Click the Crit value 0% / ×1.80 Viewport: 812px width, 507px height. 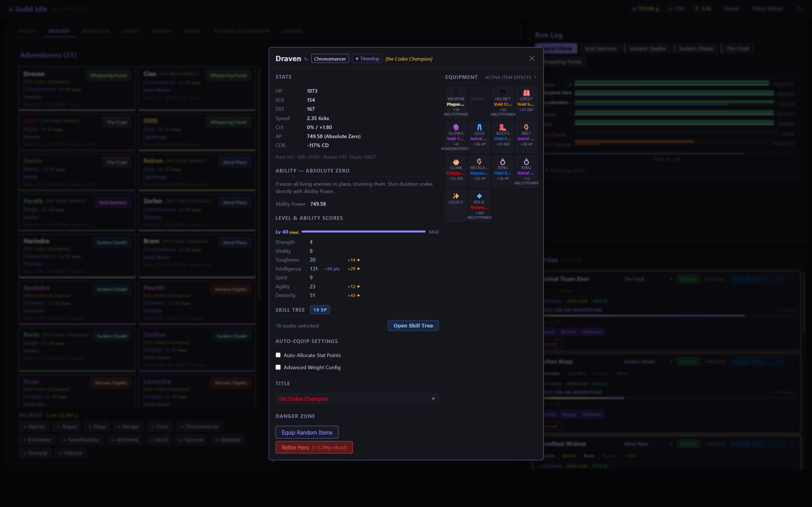(x=320, y=127)
